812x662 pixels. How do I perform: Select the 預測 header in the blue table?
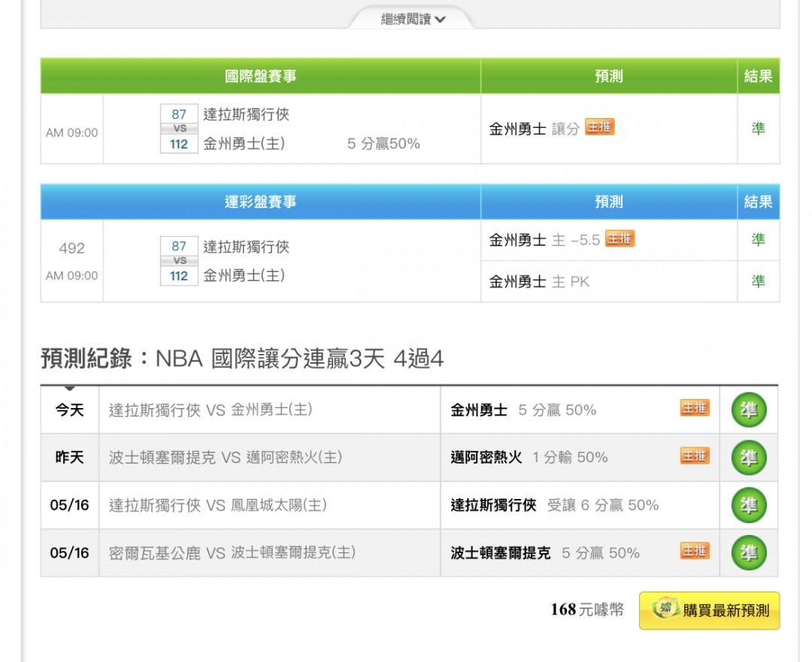pyautogui.click(x=609, y=201)
